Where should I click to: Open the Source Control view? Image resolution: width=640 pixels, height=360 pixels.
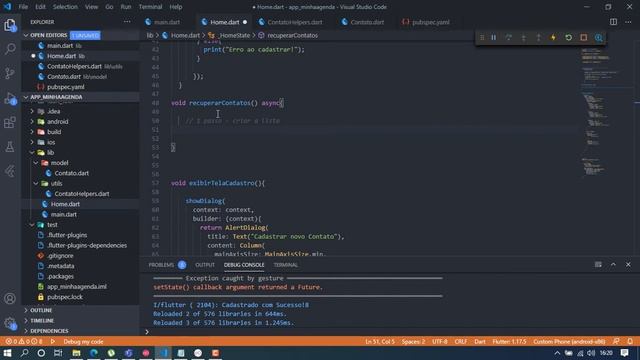point(10,73)
